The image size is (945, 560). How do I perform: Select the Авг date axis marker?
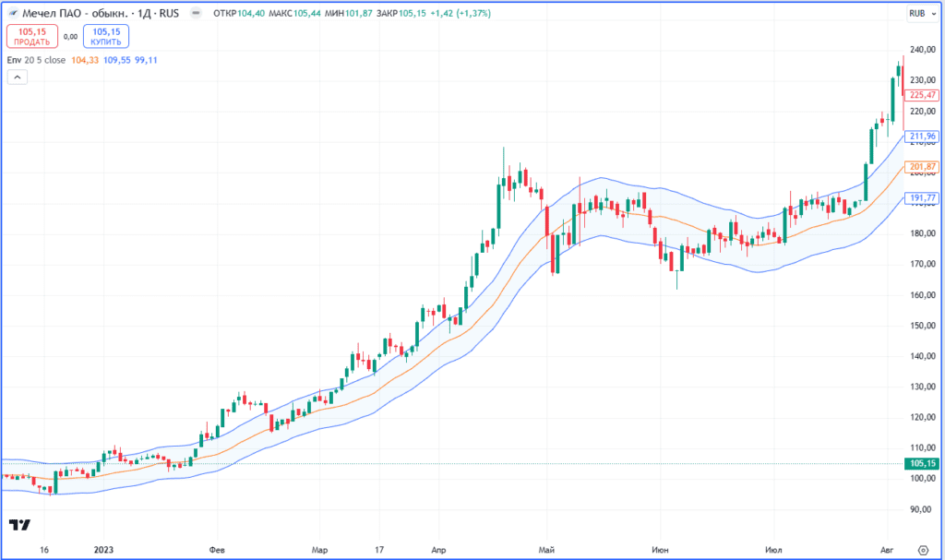point(887,550)
